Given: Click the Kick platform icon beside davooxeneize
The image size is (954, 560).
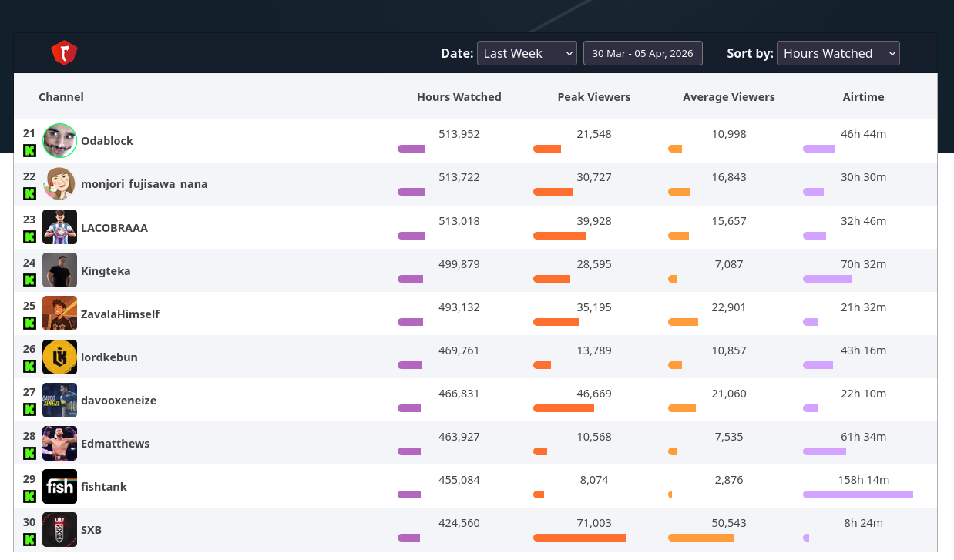Looking at the screenshot, I should tap(29, 409).
